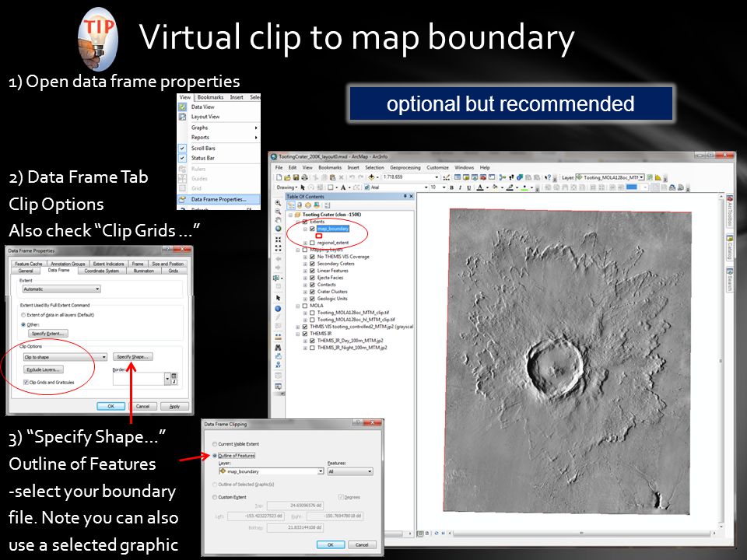
Task: Check the regional_extent layer checkbox
Action: (x=312, y=243)
